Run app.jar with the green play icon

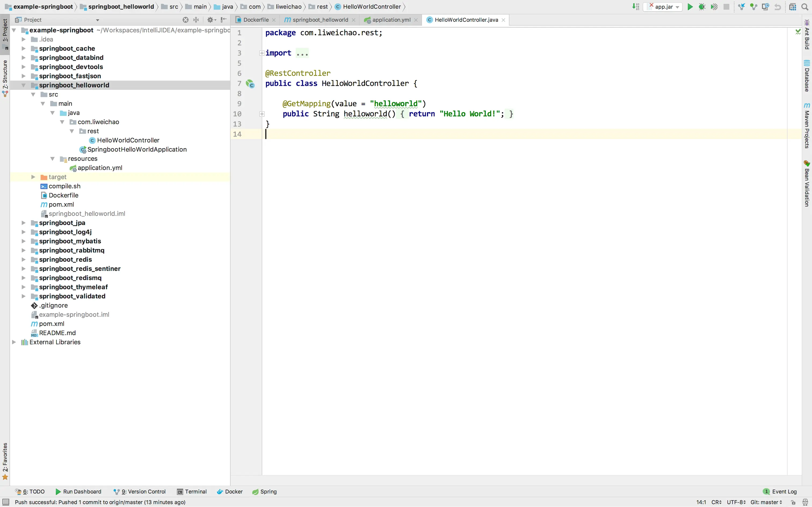pos(690,7)
